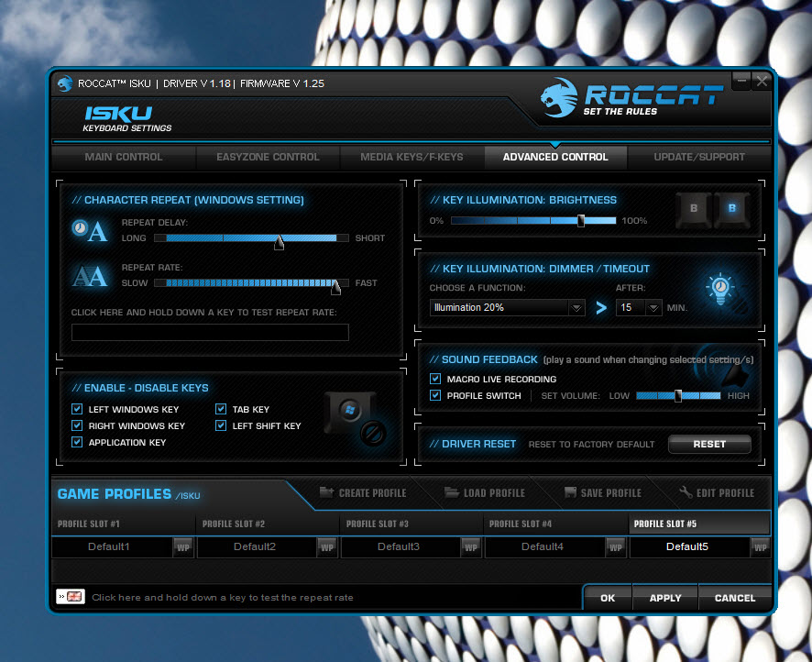
Task: Click the lit blue B key icon
Action: click(x=731, y=208)
